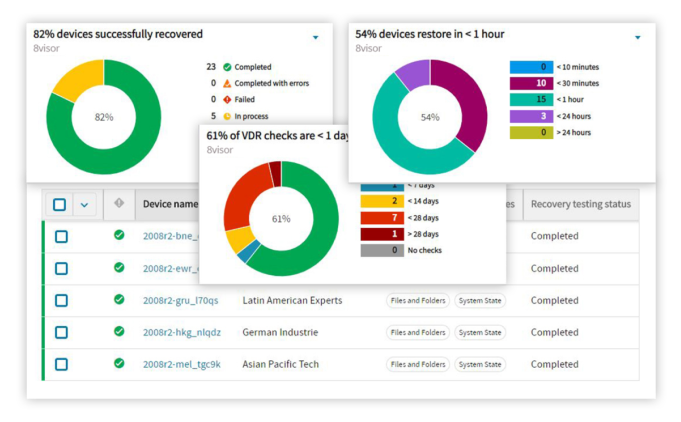The height and width of the screenshot is (422, 681).
Task: Click the green Completed status icon in legend
Action: click(x=227, y=67)
